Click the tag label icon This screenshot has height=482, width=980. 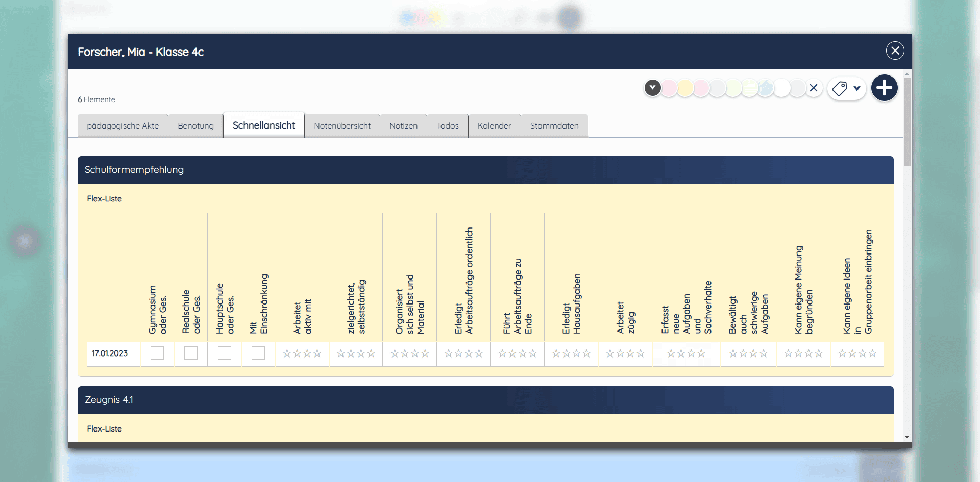pyautogui.click(x=840, y=88)
